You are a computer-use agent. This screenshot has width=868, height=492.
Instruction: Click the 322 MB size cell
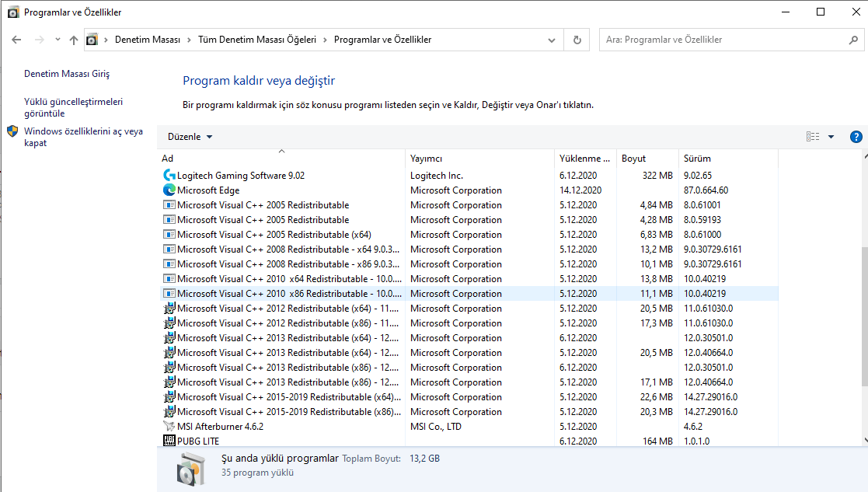tap(657, 176)
